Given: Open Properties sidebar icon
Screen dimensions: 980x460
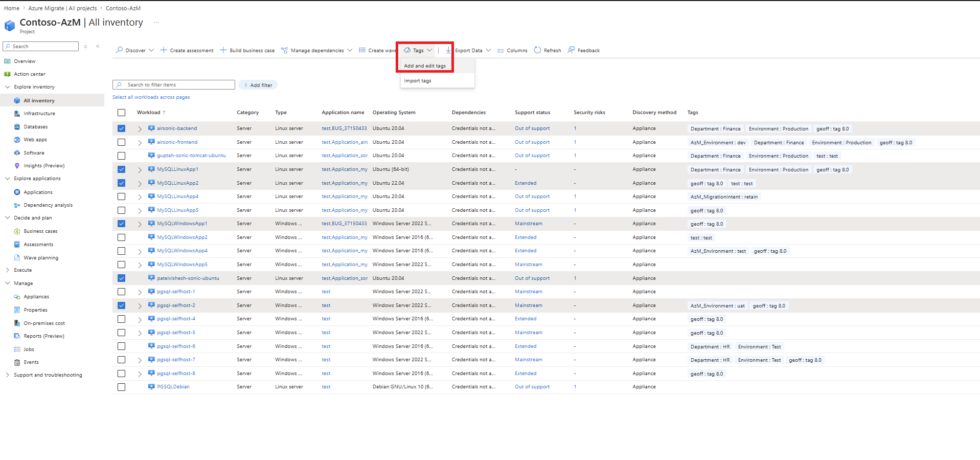Looking at the screenshot, I should tap(17, 310).
